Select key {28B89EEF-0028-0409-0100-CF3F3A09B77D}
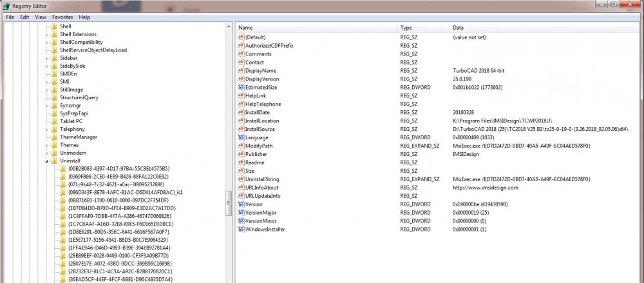Viewport: 644px width, 283px height. tap(118, 255)
